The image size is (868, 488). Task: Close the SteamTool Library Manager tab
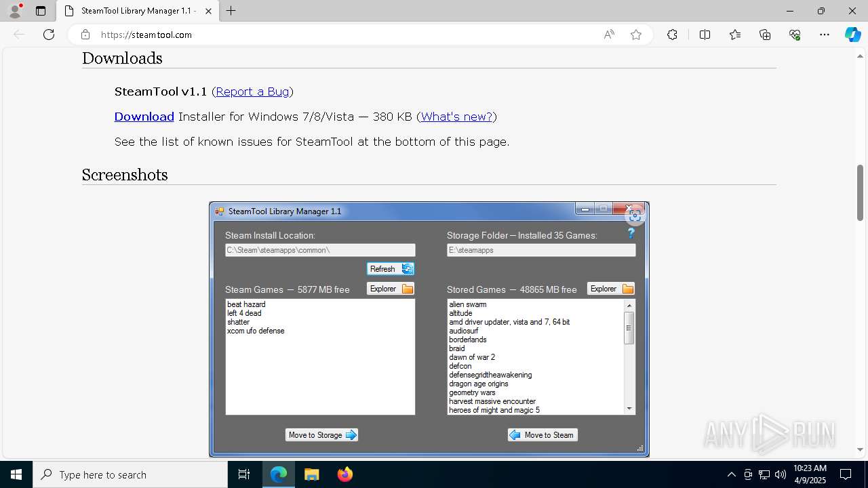(x=208, y=11)
